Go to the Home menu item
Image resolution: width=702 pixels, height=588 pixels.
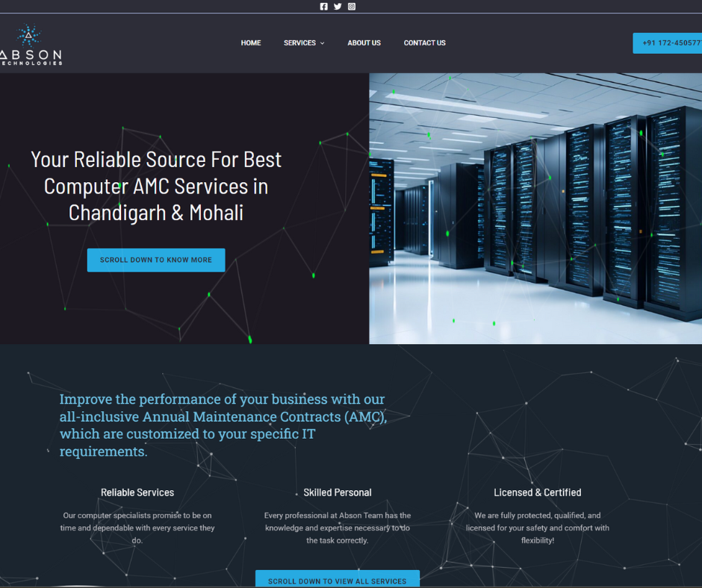point(251,43)
